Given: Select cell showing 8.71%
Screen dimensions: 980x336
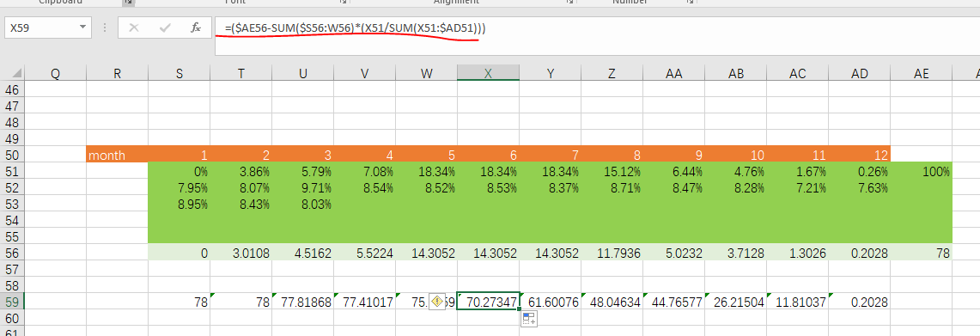Looking at the screenshot, I should click(x=612, y=187).
